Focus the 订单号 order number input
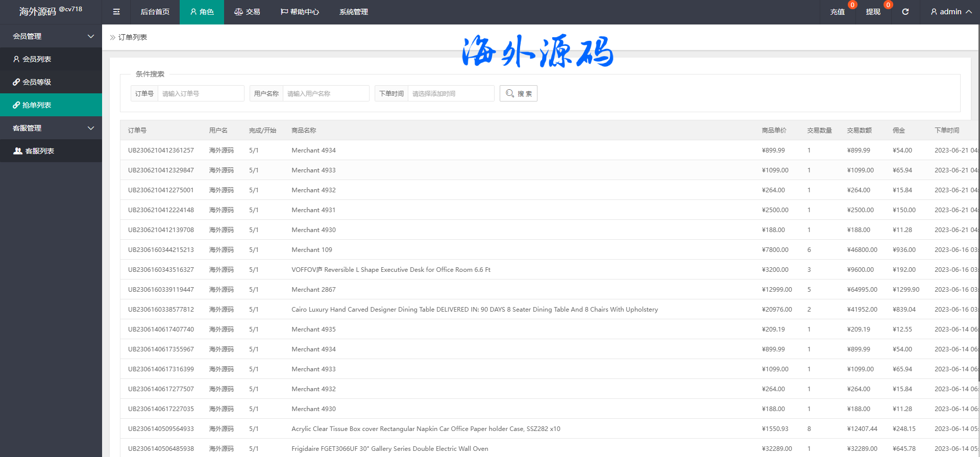 coord(201,93)
